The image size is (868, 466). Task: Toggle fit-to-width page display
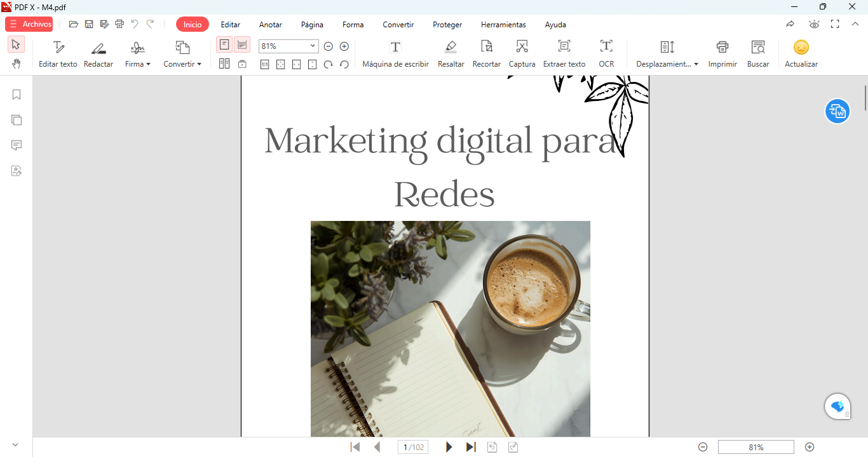click(x=242, y=44)
